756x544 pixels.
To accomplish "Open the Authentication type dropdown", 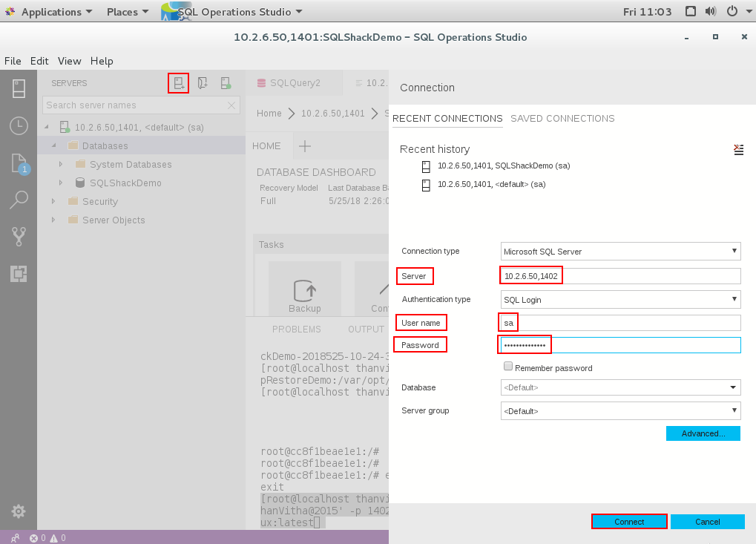I will pyautogui.click(x=620, y=300).
